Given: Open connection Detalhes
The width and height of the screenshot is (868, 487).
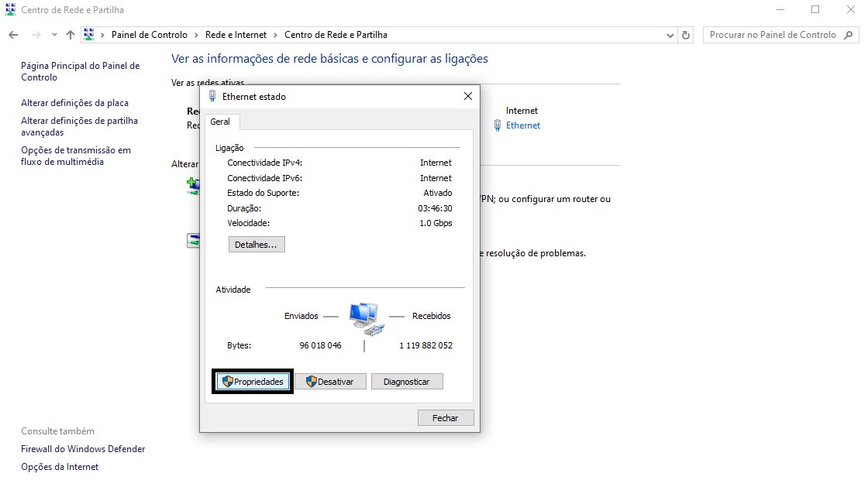Looking at the screenshot, I should point(257,245).
